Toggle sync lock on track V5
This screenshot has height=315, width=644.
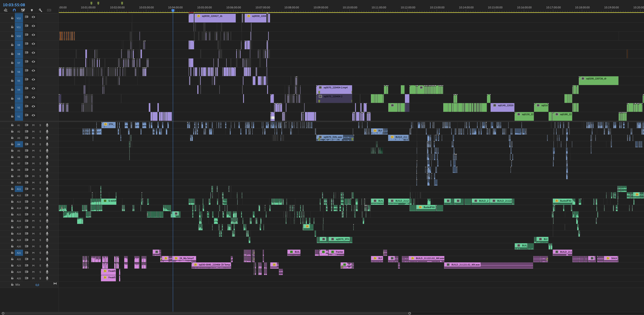click(26, 79)
